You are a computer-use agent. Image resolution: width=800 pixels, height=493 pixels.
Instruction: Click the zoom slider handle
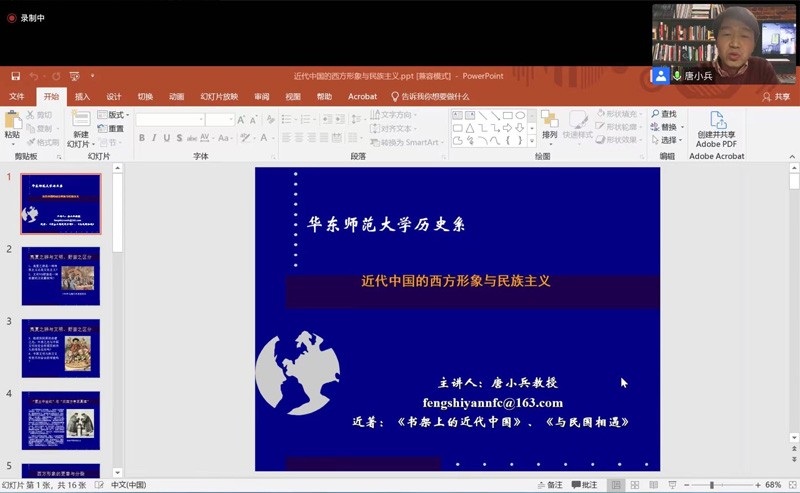pyautogui.click(x=712, y=485)
